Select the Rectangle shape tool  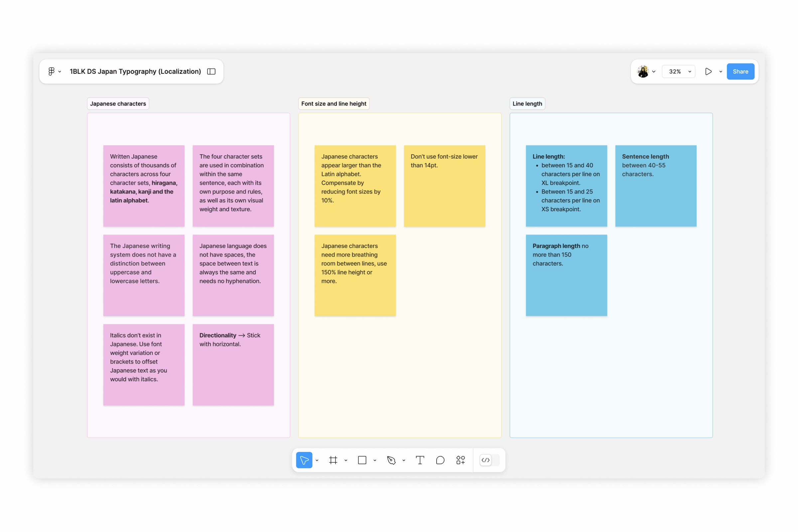click(x=362, y=460)
